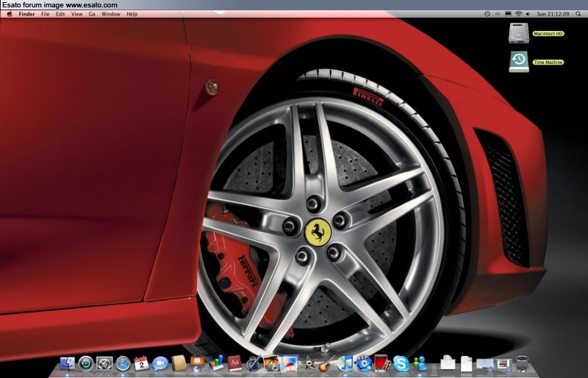Select Macintosh HD drive icon on desktop

pos(519,33)
